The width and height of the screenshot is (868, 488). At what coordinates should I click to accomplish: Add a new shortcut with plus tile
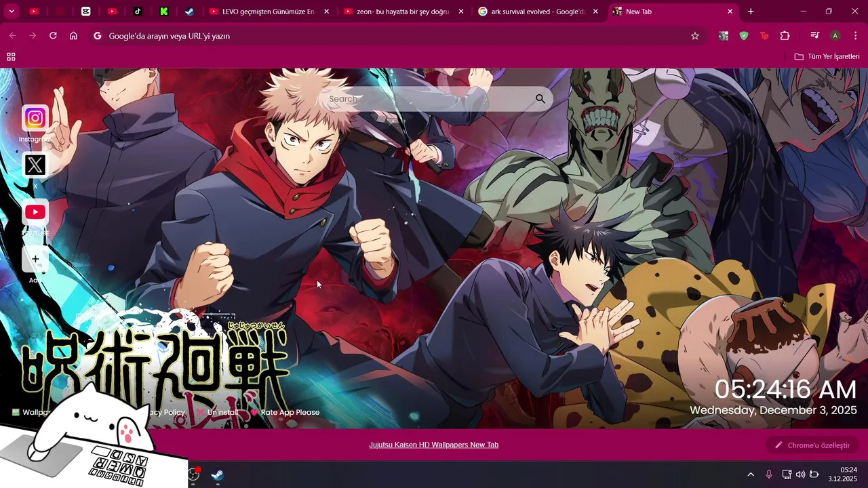[35, 259]
